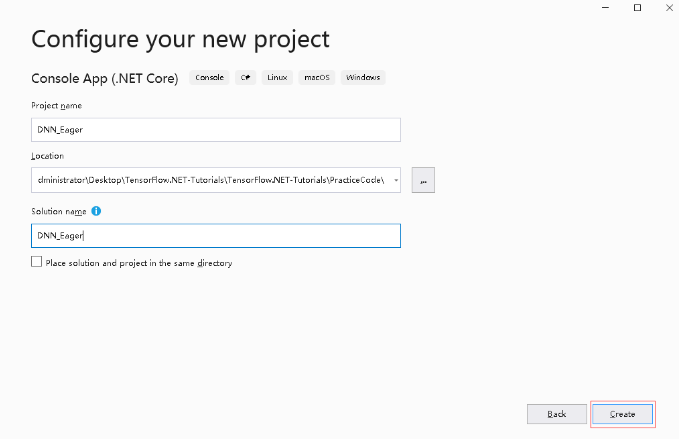
Task: Select the Linux platform tag
Action: coord(277,77)
